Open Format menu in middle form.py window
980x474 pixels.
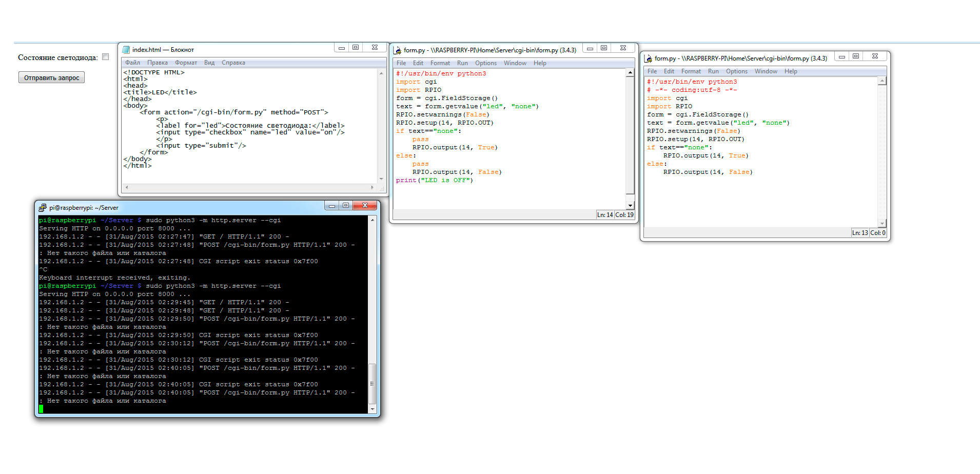pyautogui.click(x=440, y=63)
